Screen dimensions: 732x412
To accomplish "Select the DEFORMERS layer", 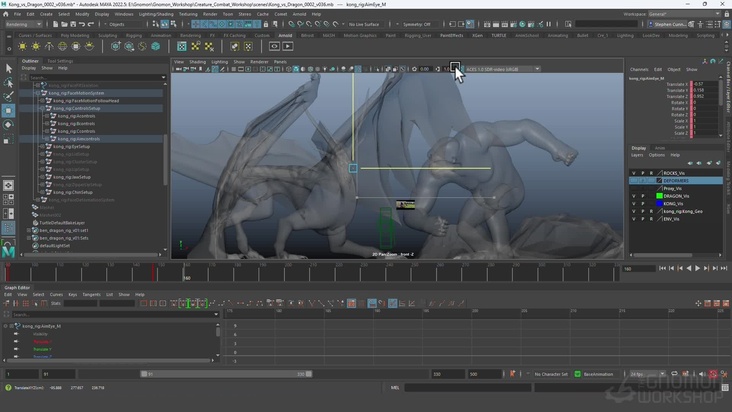I will tap(678, 180).
